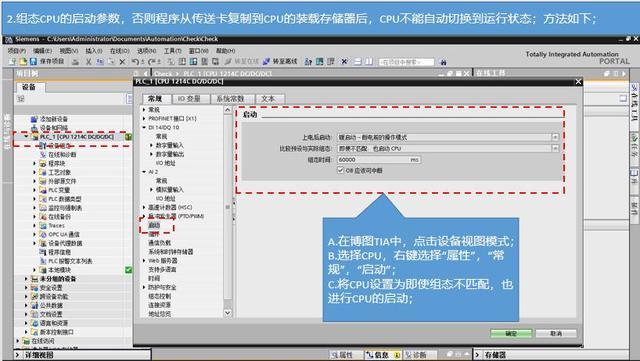
Task: Click the copy toolbar icon
Action: tap(100, 62)
